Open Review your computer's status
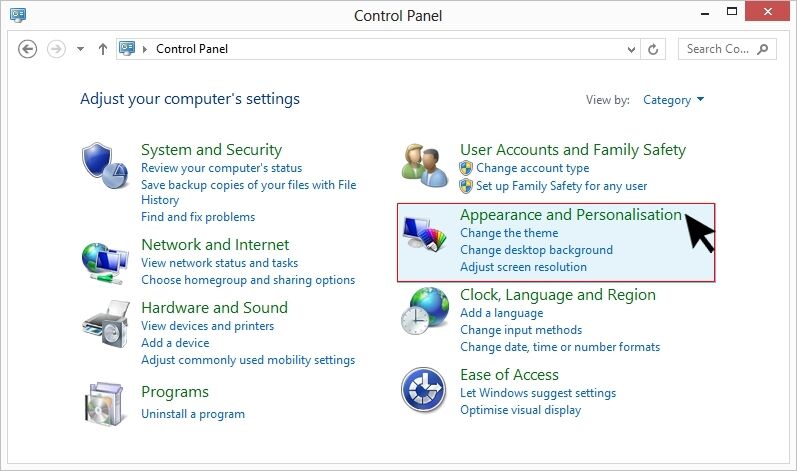Image resolution: width=797 pixels, height=471 pixels. [222, 168]
